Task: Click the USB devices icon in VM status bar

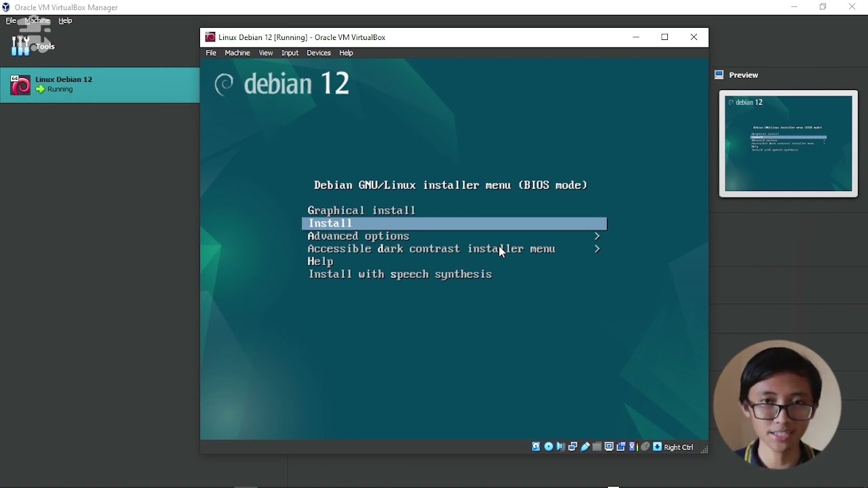Action: [585, 447]
